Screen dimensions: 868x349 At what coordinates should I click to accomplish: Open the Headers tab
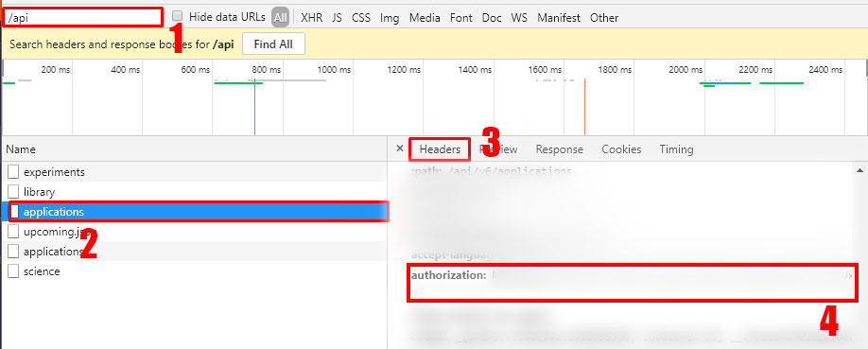[x=440, y=149]
